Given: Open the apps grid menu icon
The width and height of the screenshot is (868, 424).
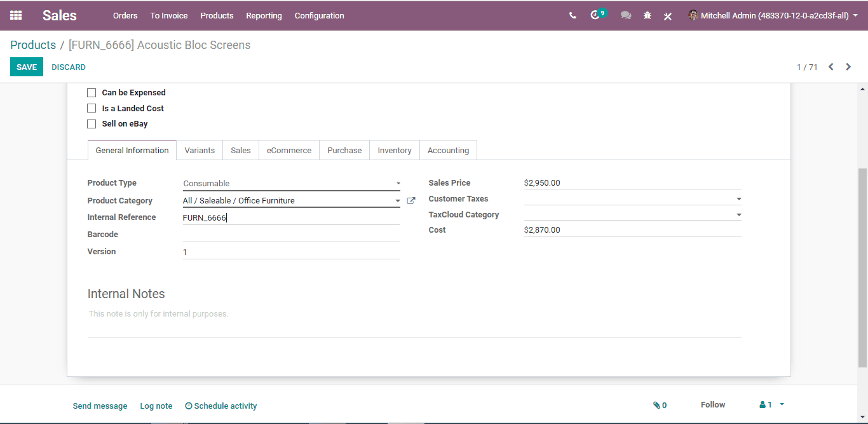Looking at the screenshot, I should click(16, 15).
